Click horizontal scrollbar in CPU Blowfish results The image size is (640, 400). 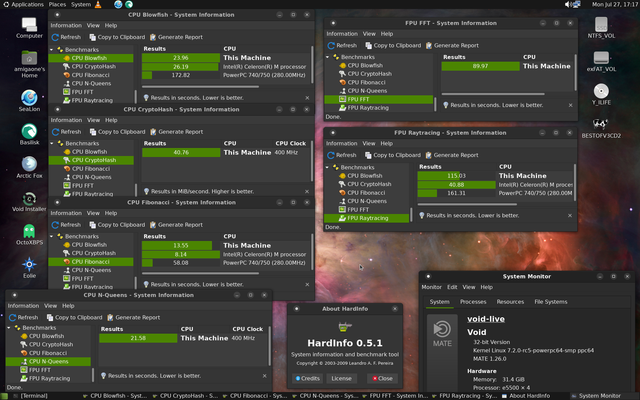tap(200, 87)
